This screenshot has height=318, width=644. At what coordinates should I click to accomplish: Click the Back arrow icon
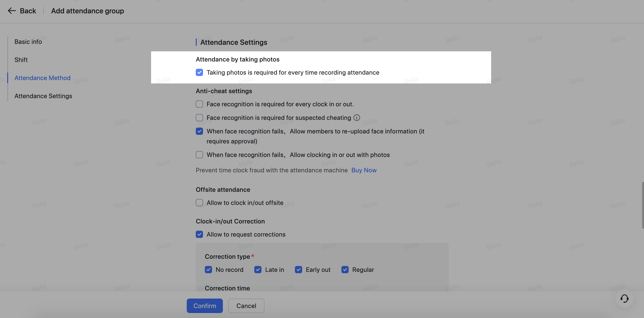pyautogui.click(x=12, y=11)
